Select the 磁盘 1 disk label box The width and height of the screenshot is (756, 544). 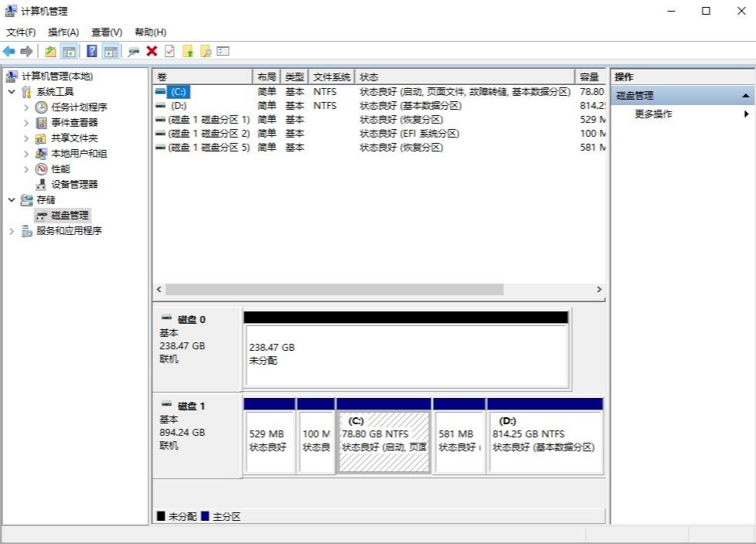[197, 436]
